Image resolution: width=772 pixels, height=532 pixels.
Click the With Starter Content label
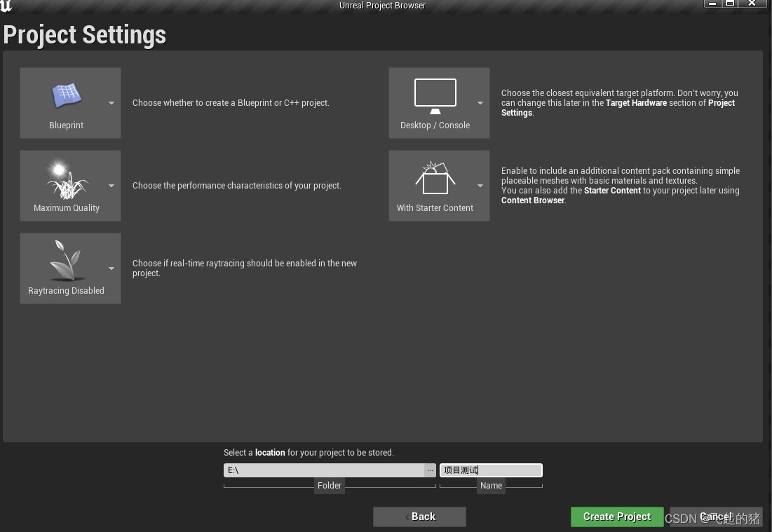tap(435, 207)
